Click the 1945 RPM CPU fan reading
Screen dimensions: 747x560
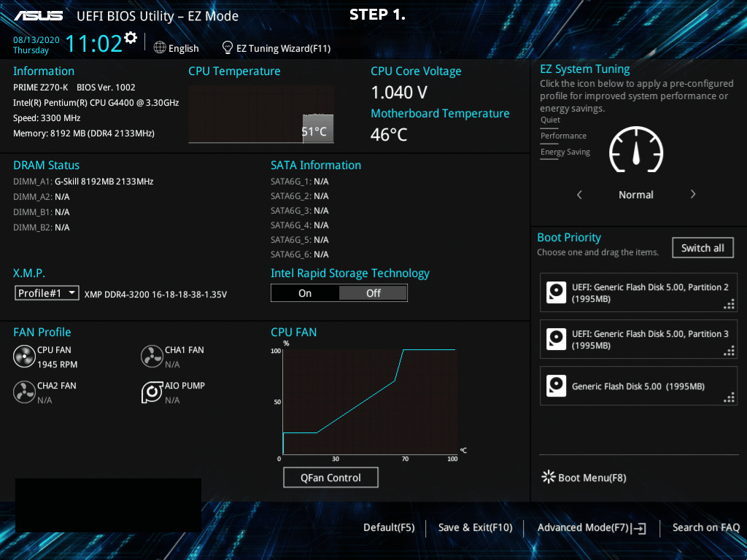coord(57,365)
